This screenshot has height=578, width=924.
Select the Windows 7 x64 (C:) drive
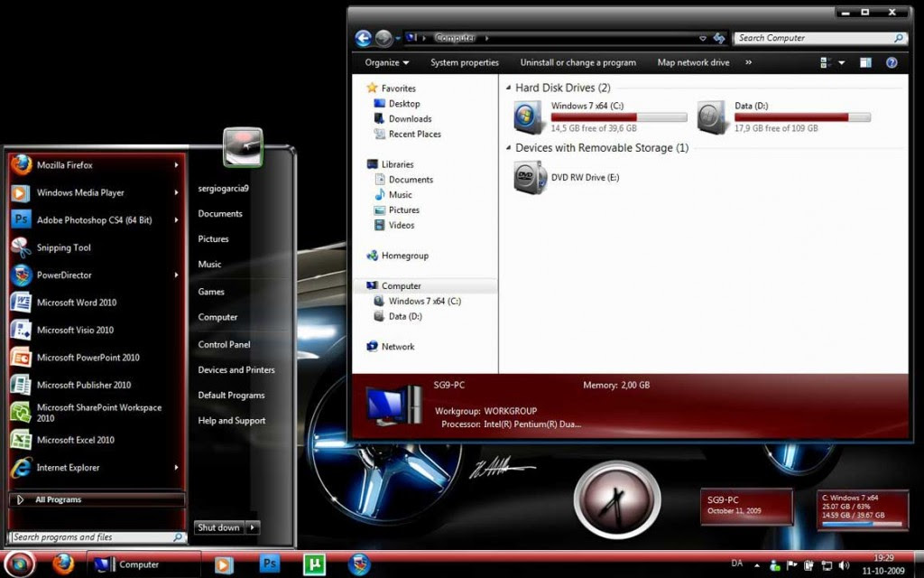600,117
